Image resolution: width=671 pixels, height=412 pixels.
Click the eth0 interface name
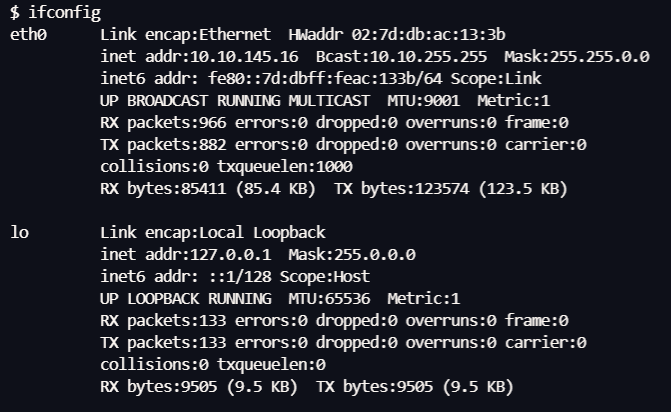28,35
